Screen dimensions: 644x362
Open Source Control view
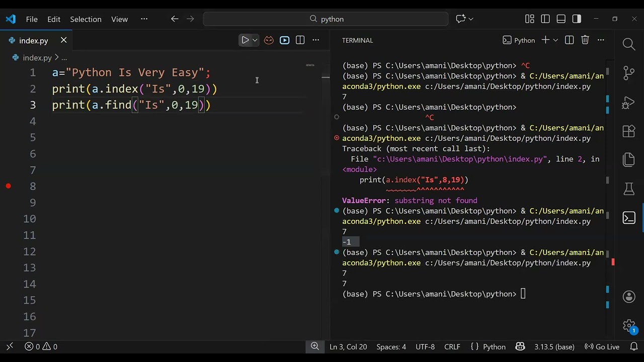[x=629, y=73]
